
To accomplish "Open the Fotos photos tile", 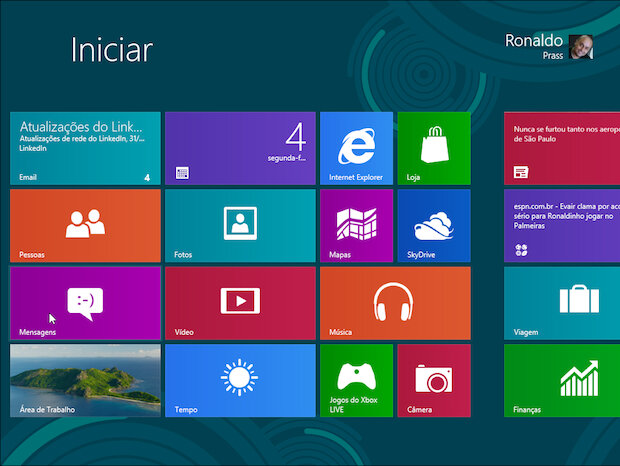I will point(240,226).
